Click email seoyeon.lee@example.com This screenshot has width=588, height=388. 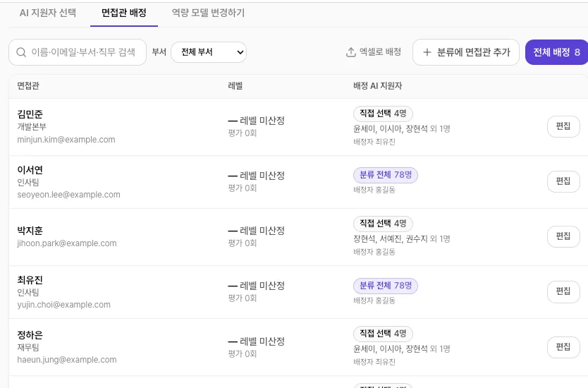point(68,195)
